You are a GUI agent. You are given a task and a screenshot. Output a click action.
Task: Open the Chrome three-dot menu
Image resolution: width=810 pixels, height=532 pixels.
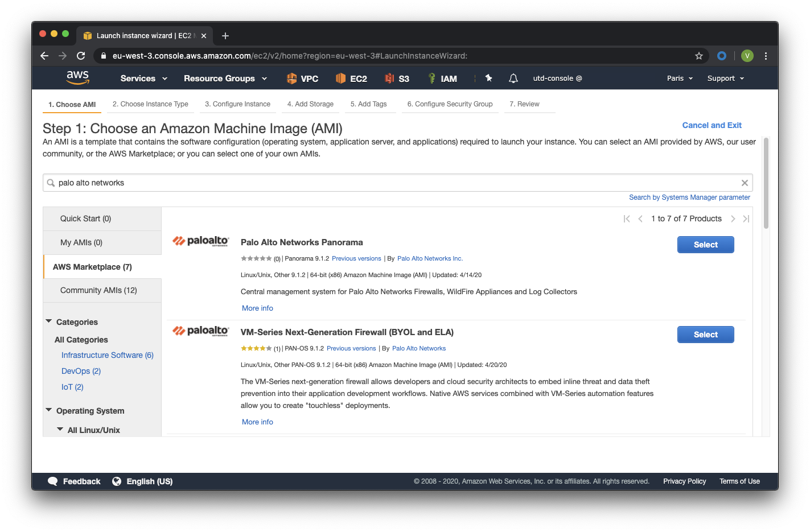[766, 56]
